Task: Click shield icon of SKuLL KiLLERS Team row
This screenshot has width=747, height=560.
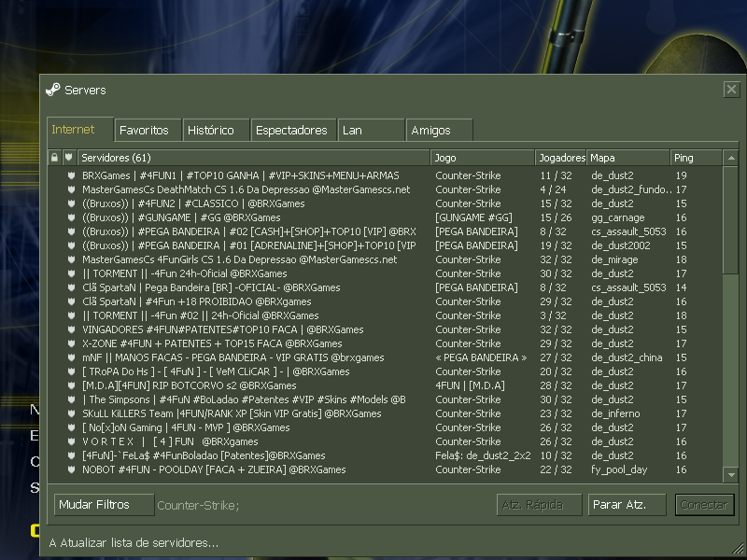Action: [72, 413]
